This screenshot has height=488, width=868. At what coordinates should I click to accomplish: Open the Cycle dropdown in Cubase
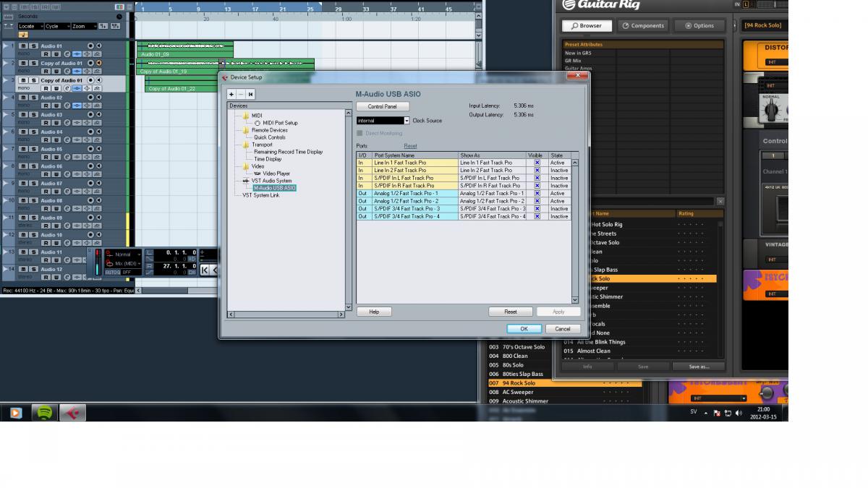click(x=57, y=26)
